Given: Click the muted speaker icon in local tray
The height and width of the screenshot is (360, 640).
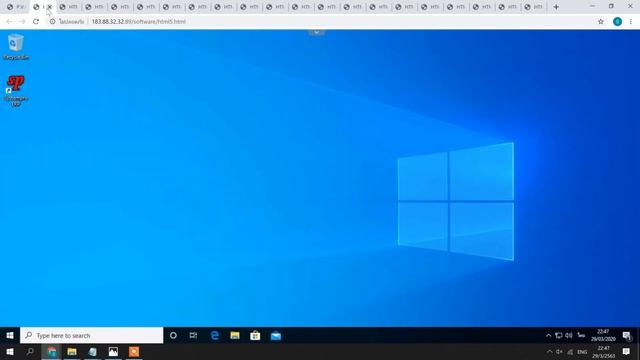Looking at the screenshot, I should pos(559,352).
